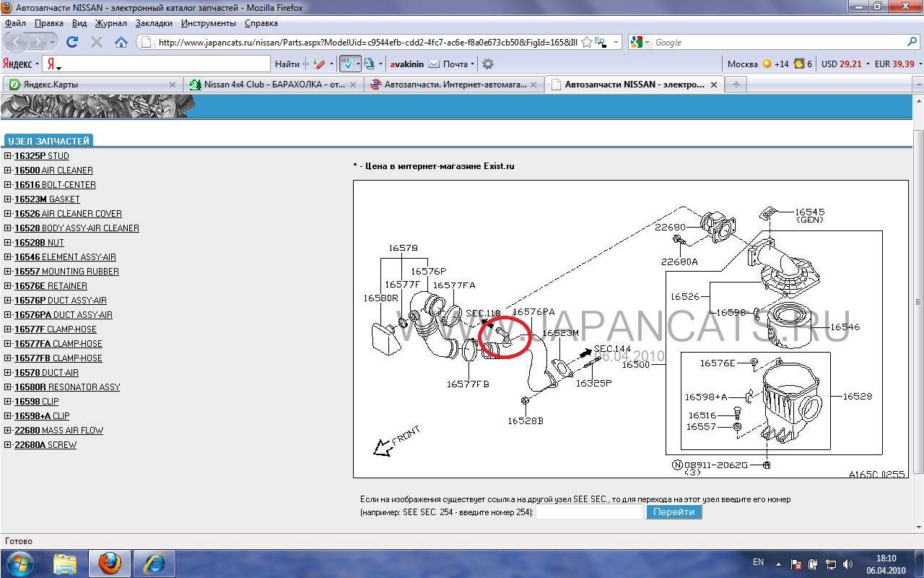Open the Инструменты menu
The width and height of the screenshot is (924, 578).
209,23
